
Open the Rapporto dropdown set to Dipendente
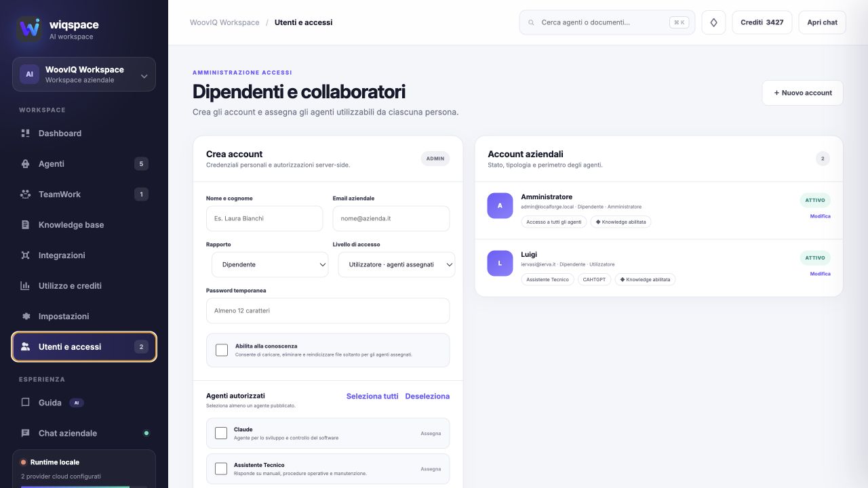(x=270, y=264)
